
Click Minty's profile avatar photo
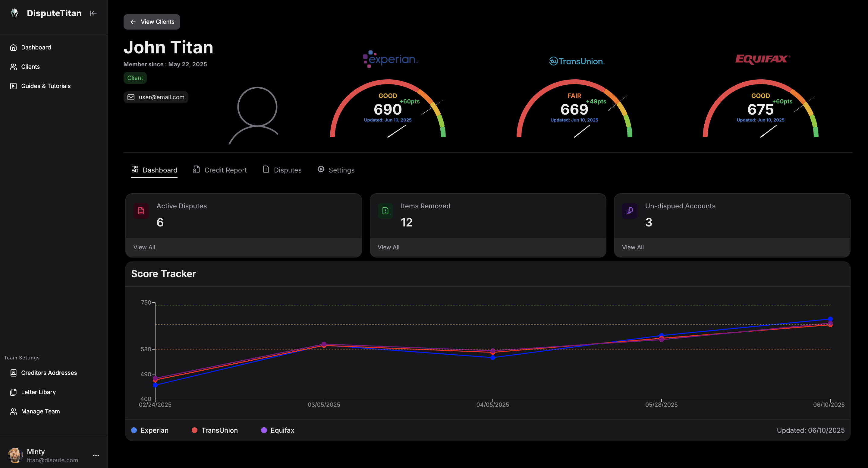[x=15, y=456]
